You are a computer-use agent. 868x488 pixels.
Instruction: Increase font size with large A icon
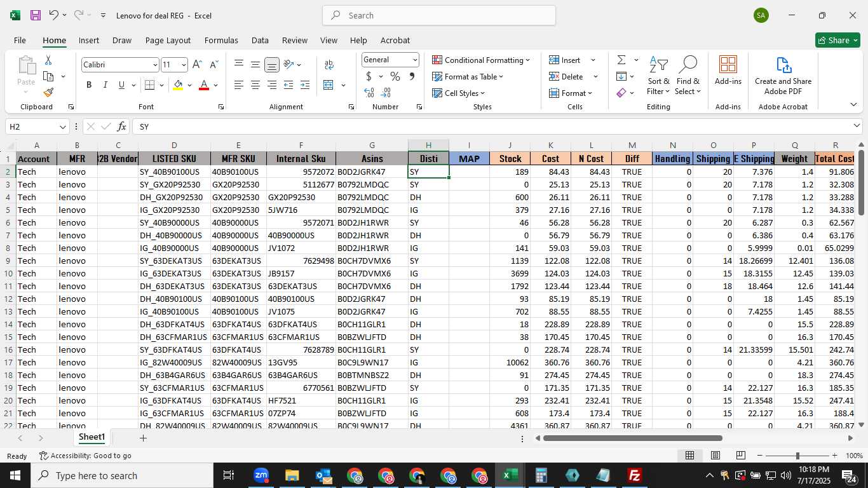point(197,65)
